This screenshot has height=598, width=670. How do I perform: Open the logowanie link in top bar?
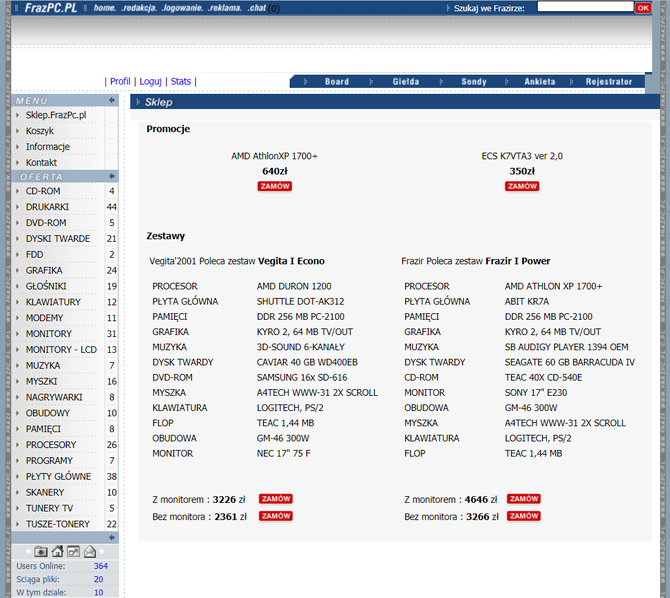(x=182, y=8)
